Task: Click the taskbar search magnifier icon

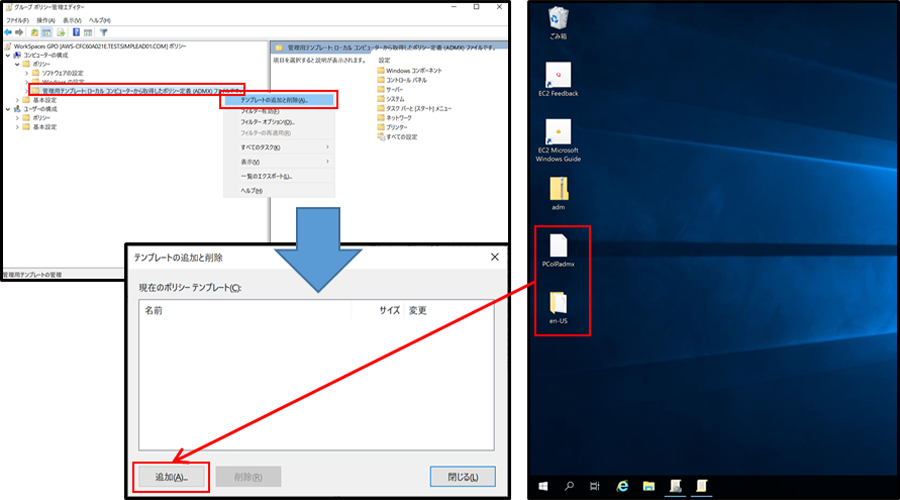Action: [x=569, y=486]
